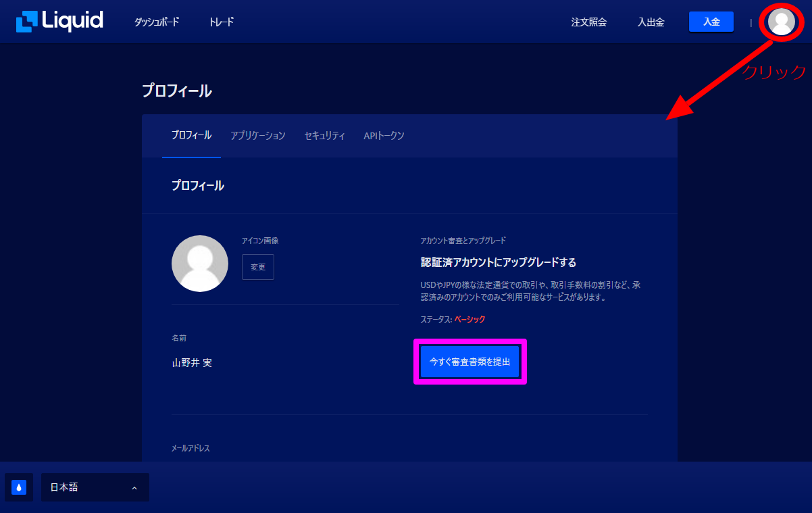The image size is (812, 513).
Task: Open the APIトークン tab
Action: (384, 136)
